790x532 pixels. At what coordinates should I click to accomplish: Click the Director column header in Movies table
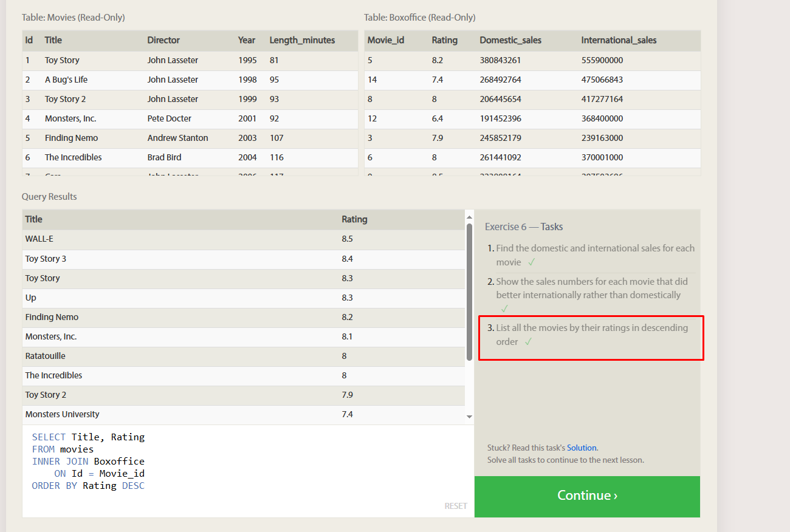[x=163, y=40]
